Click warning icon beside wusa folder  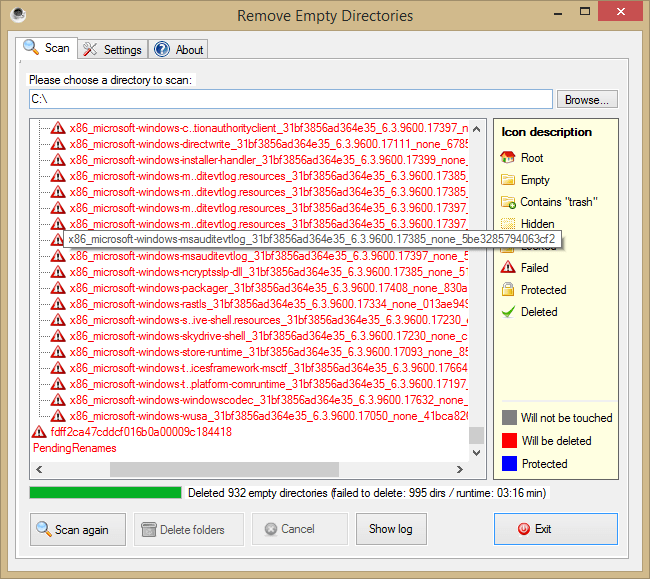click(58, 416)
